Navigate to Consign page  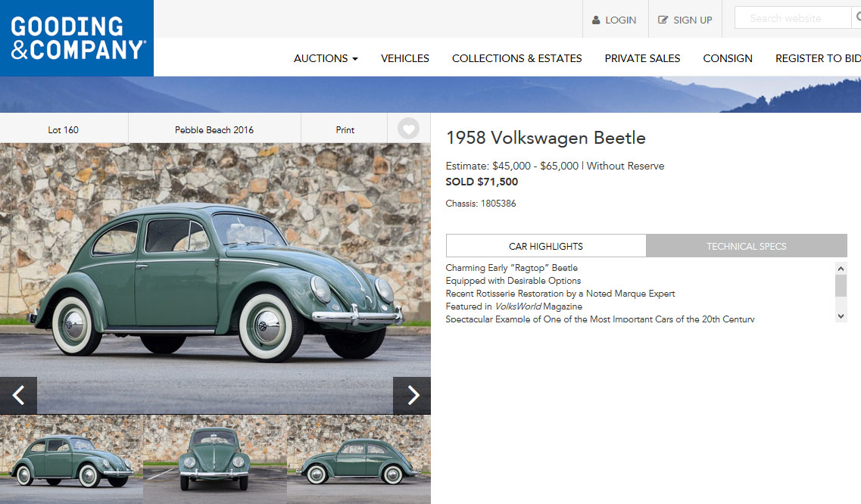click(x=728, y=58)
